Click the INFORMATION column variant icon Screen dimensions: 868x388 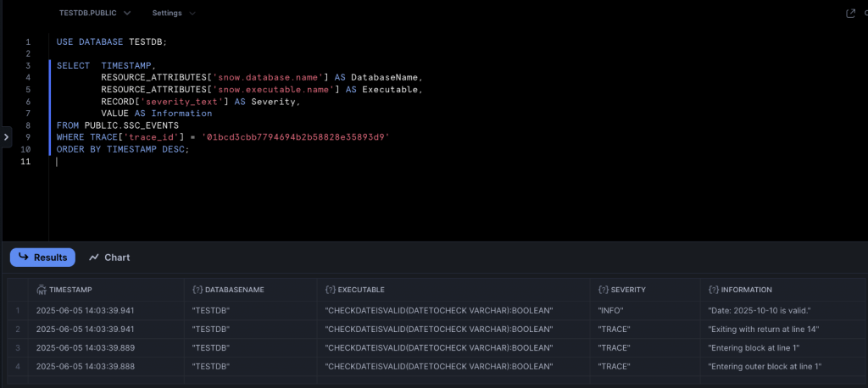click(x=713, y=290)
